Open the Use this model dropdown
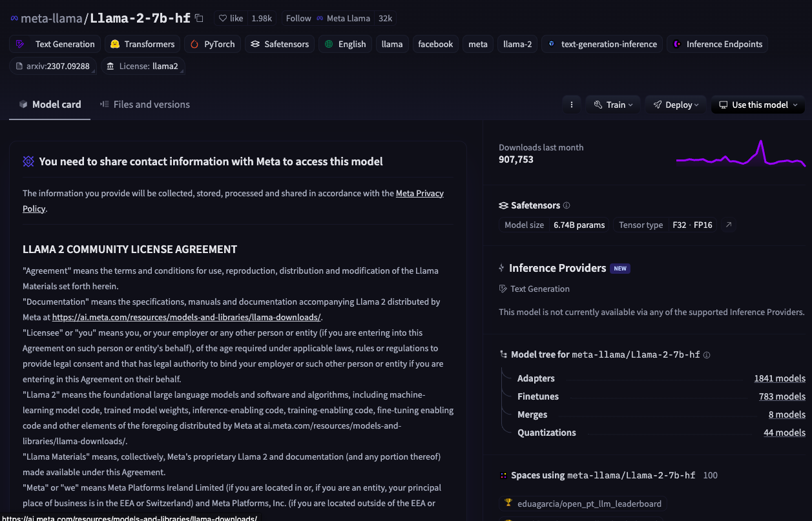This screenshot has width=812, height=521. (x=758, y=105)
